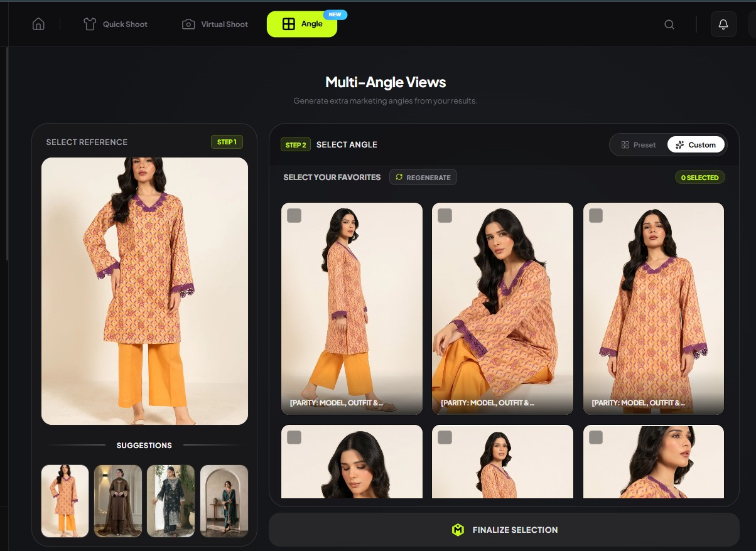Open the Home page icon
Screen dimensions: 756x551
38,24
